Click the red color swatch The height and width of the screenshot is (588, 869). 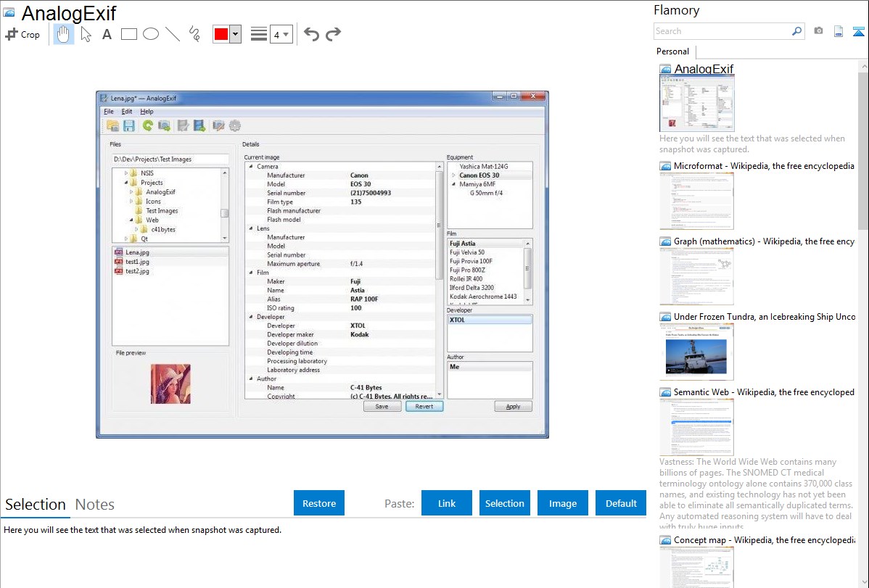[221, 34]
